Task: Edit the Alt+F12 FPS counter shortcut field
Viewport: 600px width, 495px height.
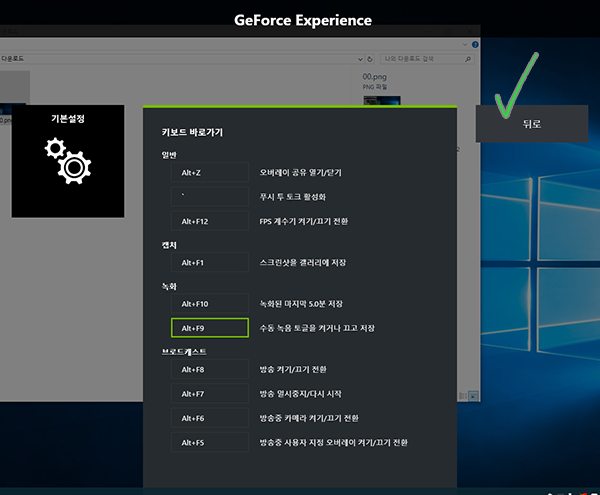Action: (x=210, y=221)
